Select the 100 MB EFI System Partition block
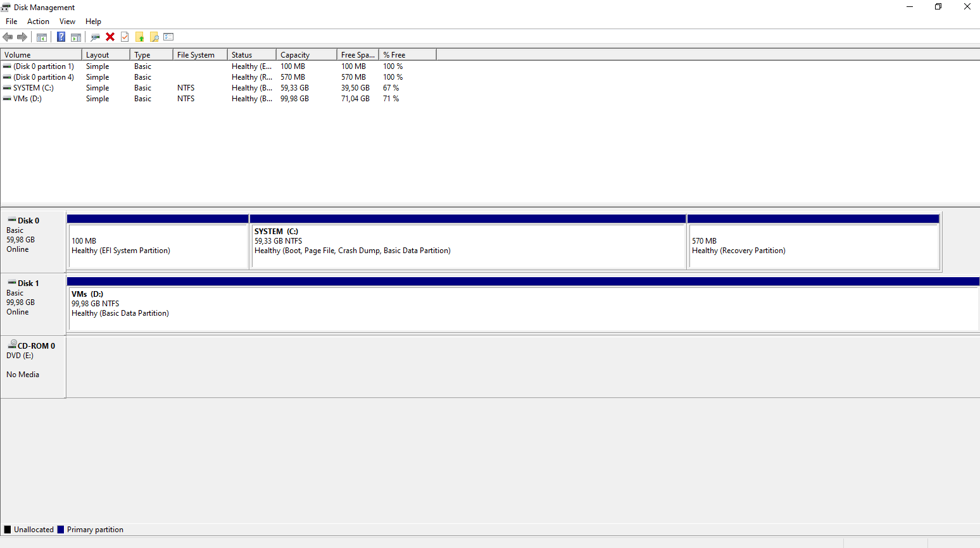Screen dimensions: 980x548 (x=158, y=242)
